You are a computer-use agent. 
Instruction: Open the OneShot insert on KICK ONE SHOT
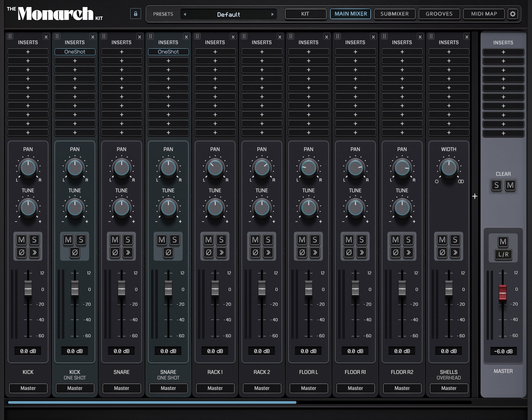(x=75, y=52)
